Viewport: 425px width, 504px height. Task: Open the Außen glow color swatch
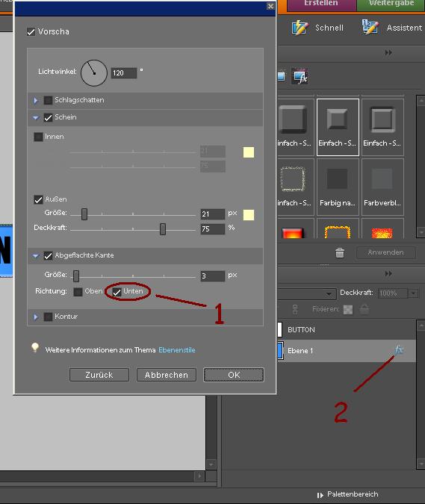point(249,215)
